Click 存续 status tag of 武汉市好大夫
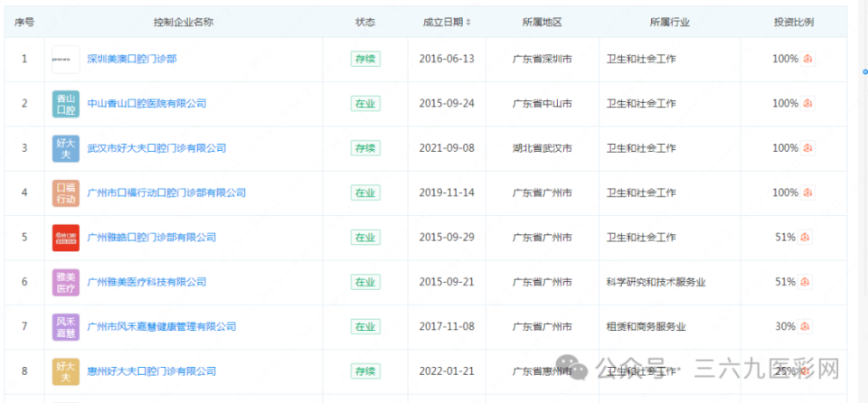 click(x=365, y=148)
